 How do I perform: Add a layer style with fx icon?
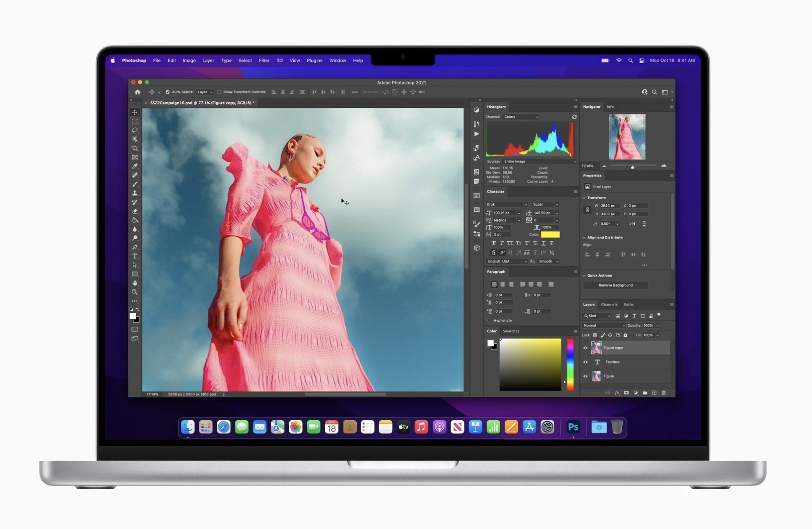pyautogui.click(x=617, y=393)
